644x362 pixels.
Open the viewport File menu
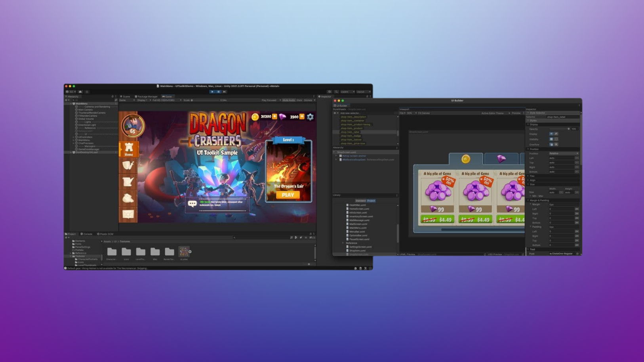click(402, 113)
